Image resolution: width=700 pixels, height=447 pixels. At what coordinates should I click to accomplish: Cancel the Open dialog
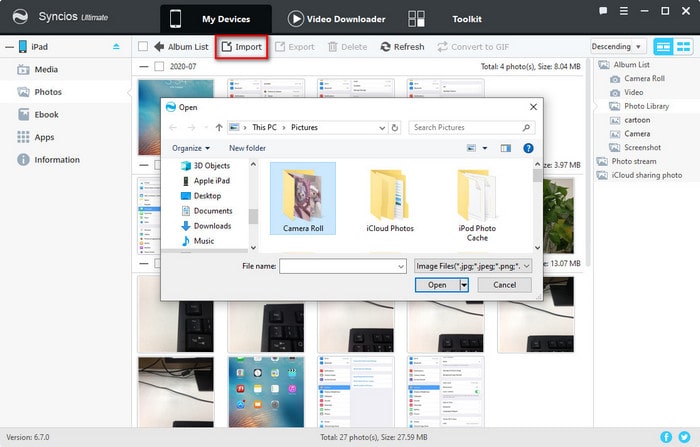click(x=504, y=285)
